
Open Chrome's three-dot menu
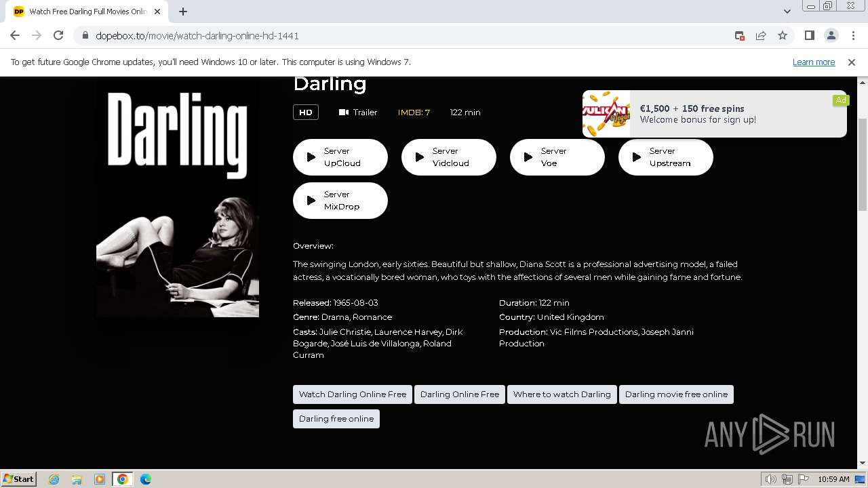(853, 35)
